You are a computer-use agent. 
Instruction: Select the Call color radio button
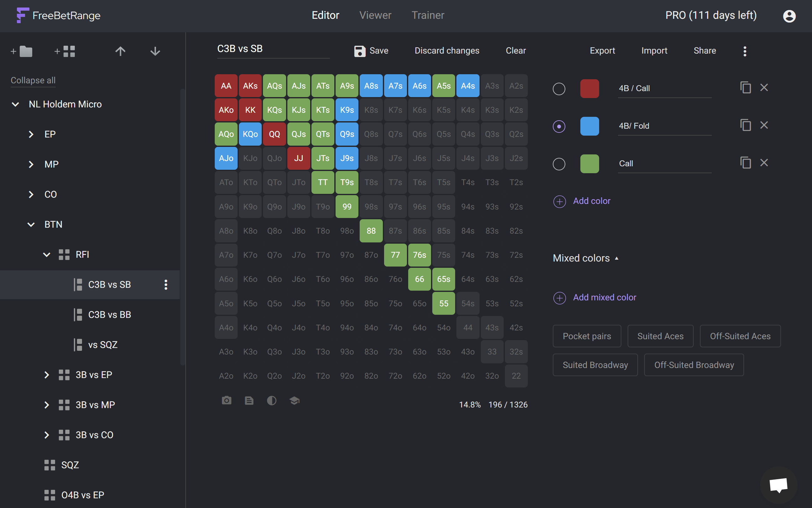pyautogui.click(x=559, y=164)
